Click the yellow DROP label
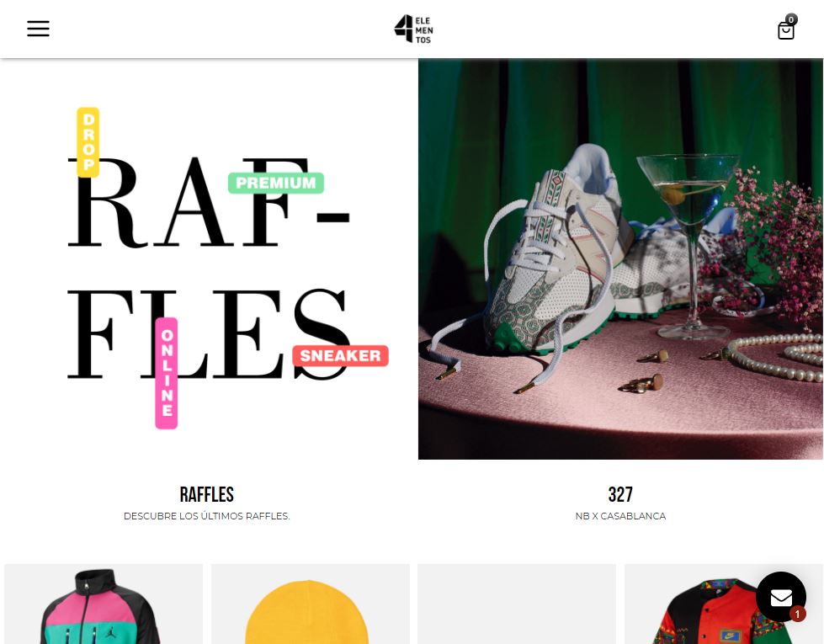 88,142
